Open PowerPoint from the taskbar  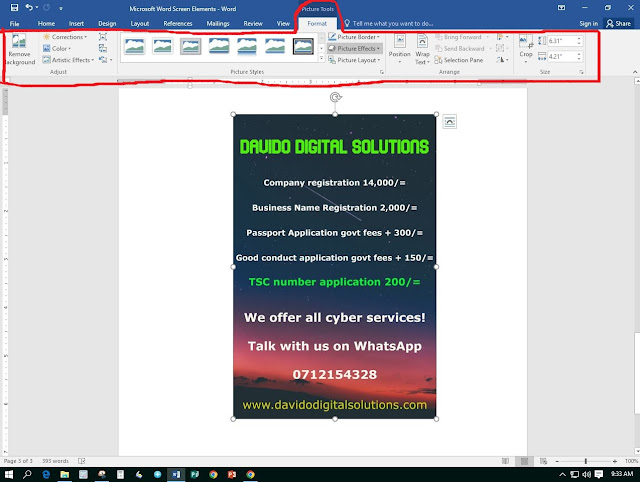[x=232, y=474]
